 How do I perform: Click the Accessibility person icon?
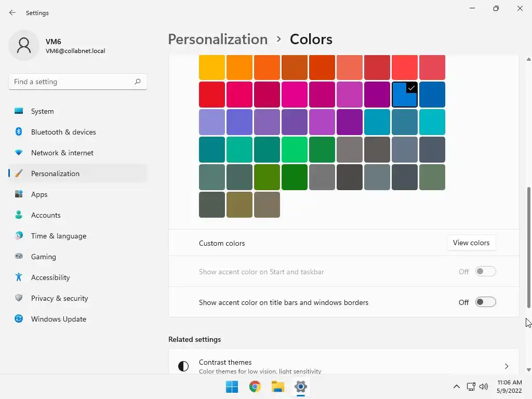(x=19, y=277)
